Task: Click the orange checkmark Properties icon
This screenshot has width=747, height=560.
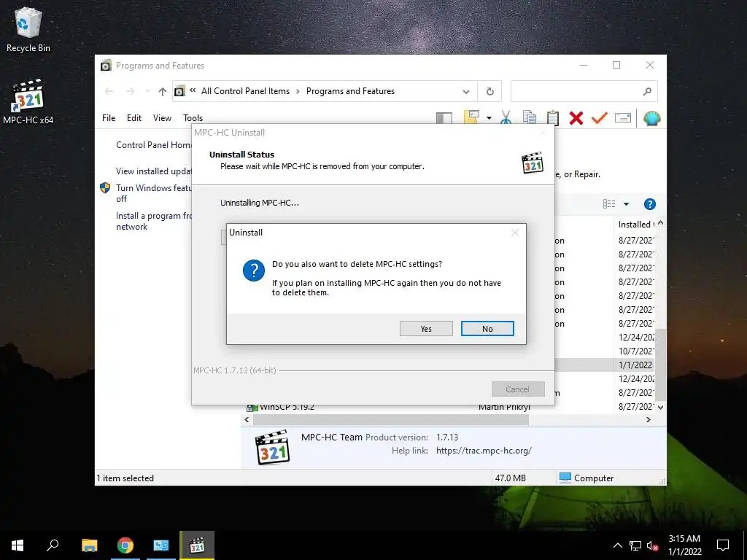Action: coord(600,117)
